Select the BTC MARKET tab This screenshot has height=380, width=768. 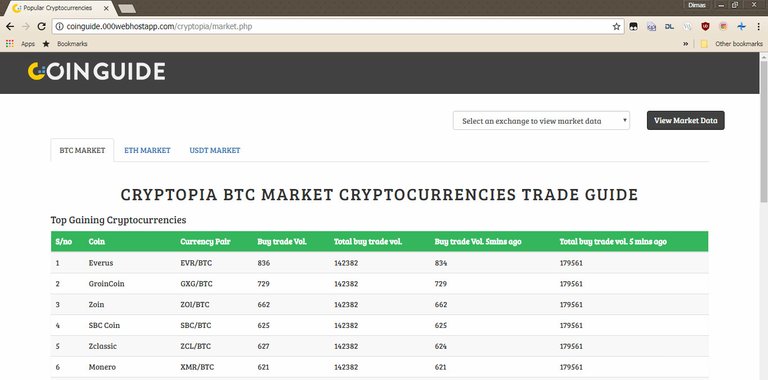pos(82,150)
